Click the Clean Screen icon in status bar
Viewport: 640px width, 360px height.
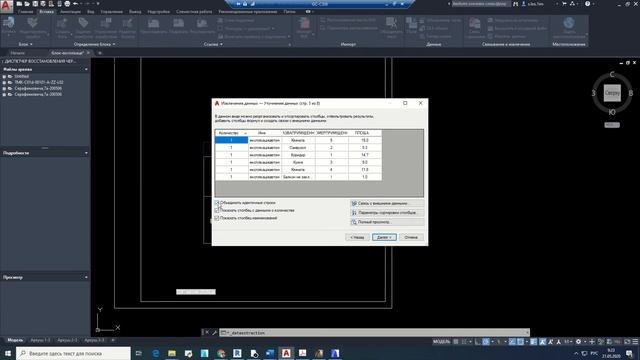pyautogui.click(x=627, y=342)
